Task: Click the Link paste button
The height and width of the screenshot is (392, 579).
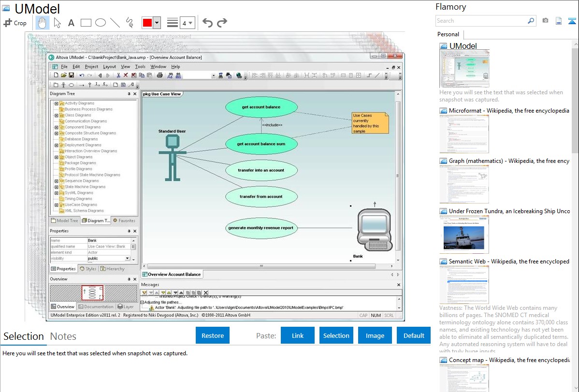Action: (298, 335)
